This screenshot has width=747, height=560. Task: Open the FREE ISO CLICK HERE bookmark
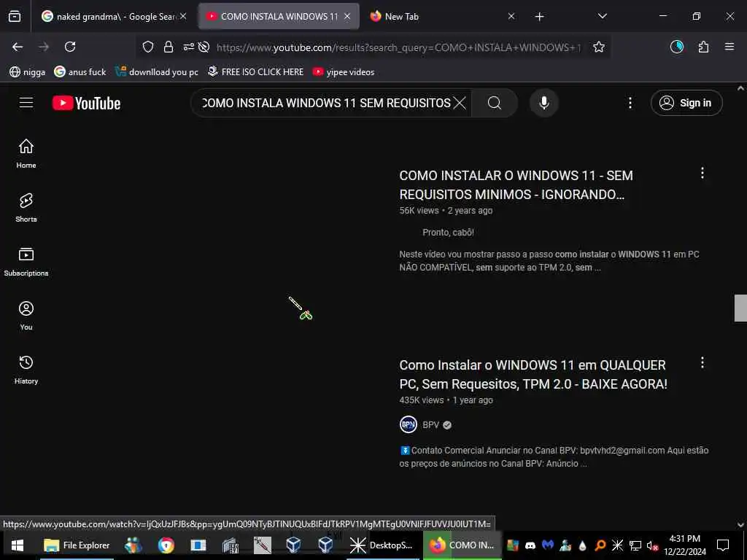(256, 72)
